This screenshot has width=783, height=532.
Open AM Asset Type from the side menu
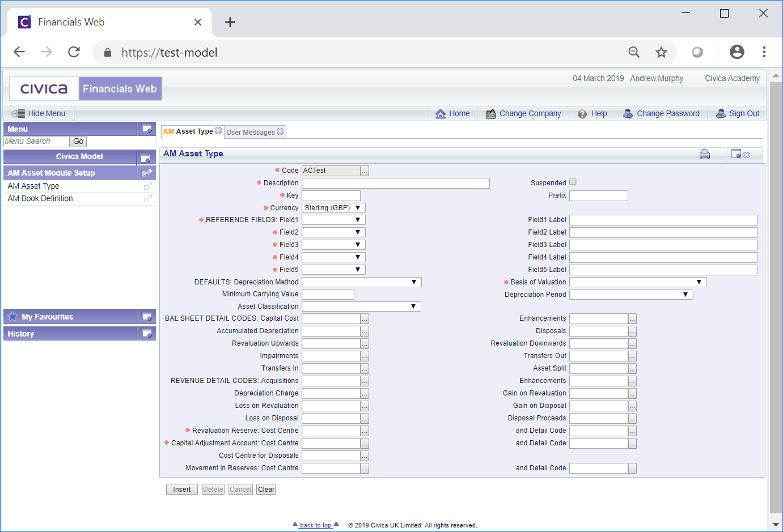coord(33,186)
